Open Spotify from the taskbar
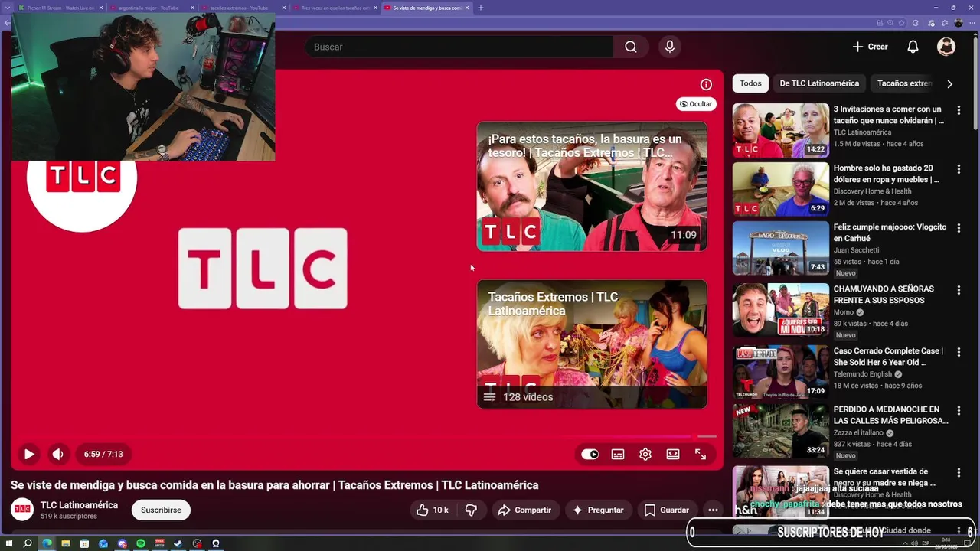 click(141, 543)
